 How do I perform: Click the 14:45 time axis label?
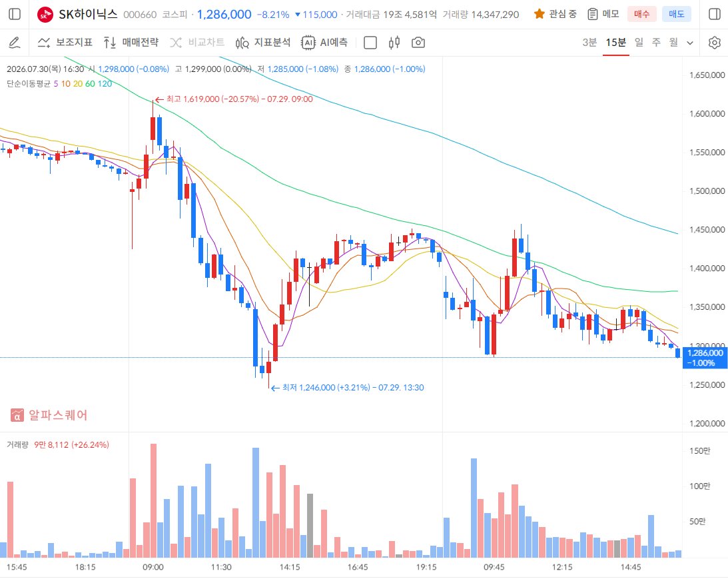[x=631, y=567]
